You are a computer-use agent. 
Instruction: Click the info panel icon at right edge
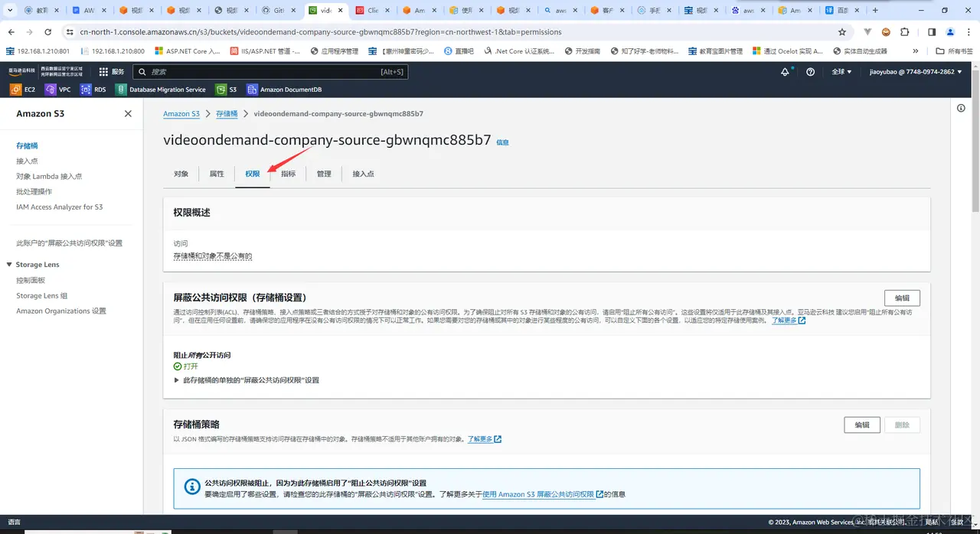(x=961, y=108)
